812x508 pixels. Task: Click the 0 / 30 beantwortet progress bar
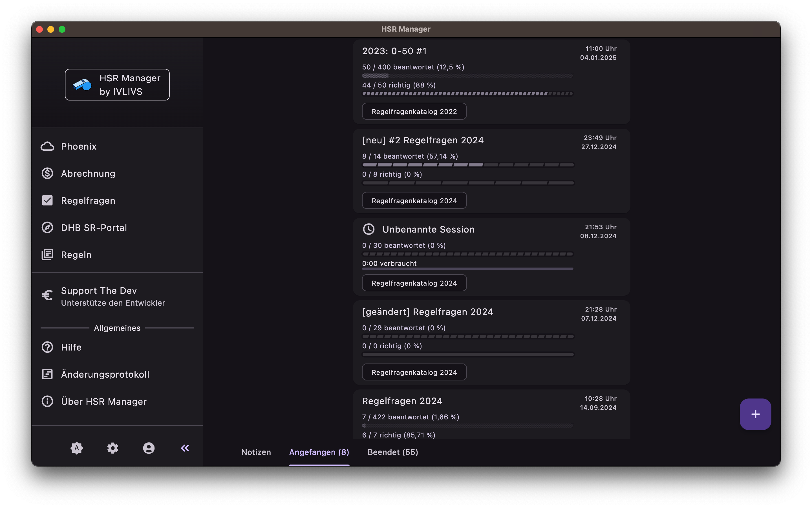click(467, 254)
